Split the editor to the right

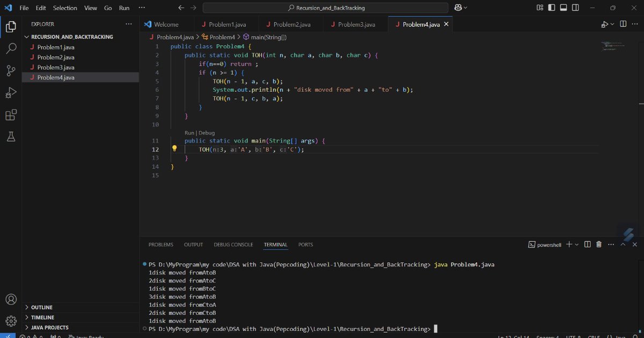point(623,24)
